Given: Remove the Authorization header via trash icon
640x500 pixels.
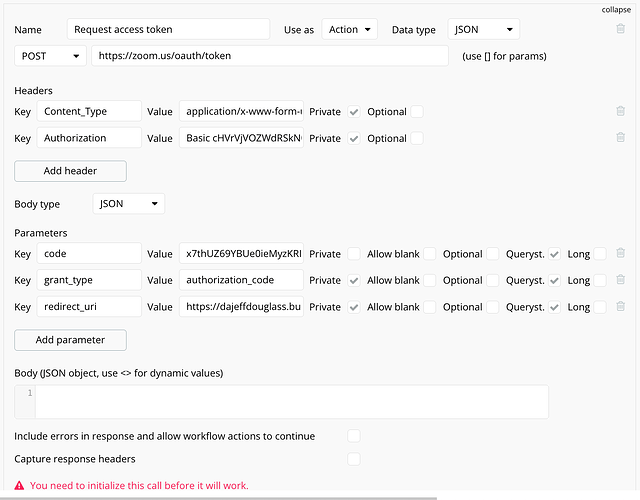Looking at the screenshot, I should pyautogui.click(x=621, y=138).
